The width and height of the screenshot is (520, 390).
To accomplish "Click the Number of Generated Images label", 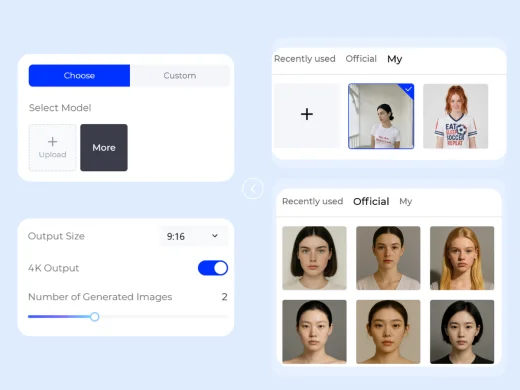I will [100, 297].
